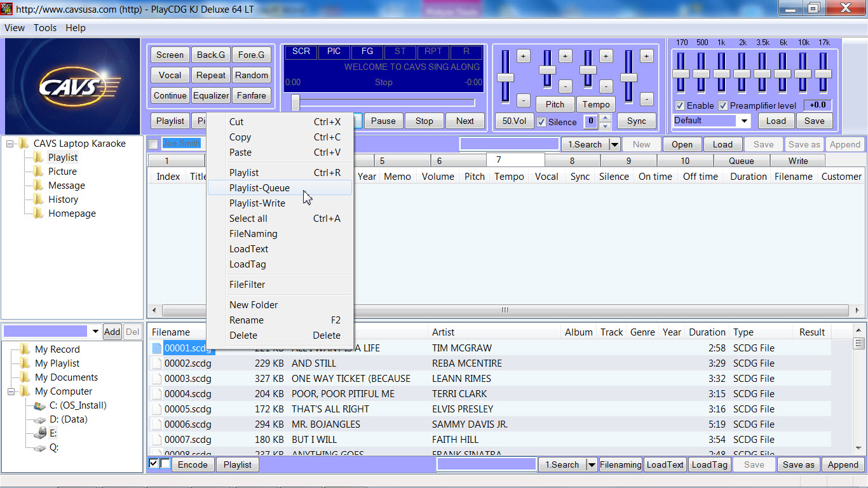Collapse the My Computer tree node
Screen dimensions: 868x488
pos(11,391)
